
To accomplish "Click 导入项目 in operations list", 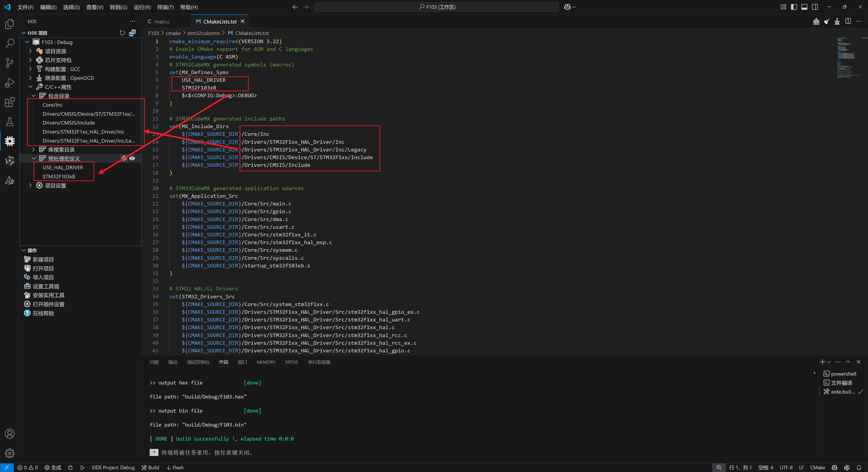I will (x=43, y=277).
